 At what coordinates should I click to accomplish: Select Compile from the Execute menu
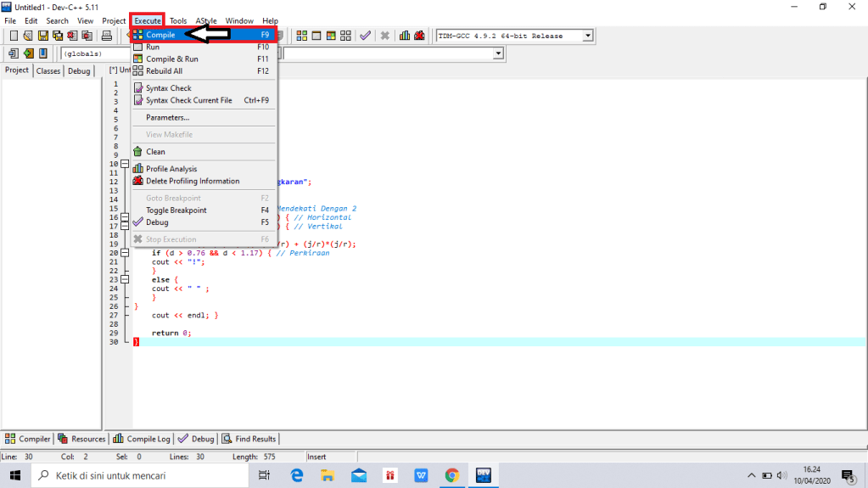pos(160,35)
